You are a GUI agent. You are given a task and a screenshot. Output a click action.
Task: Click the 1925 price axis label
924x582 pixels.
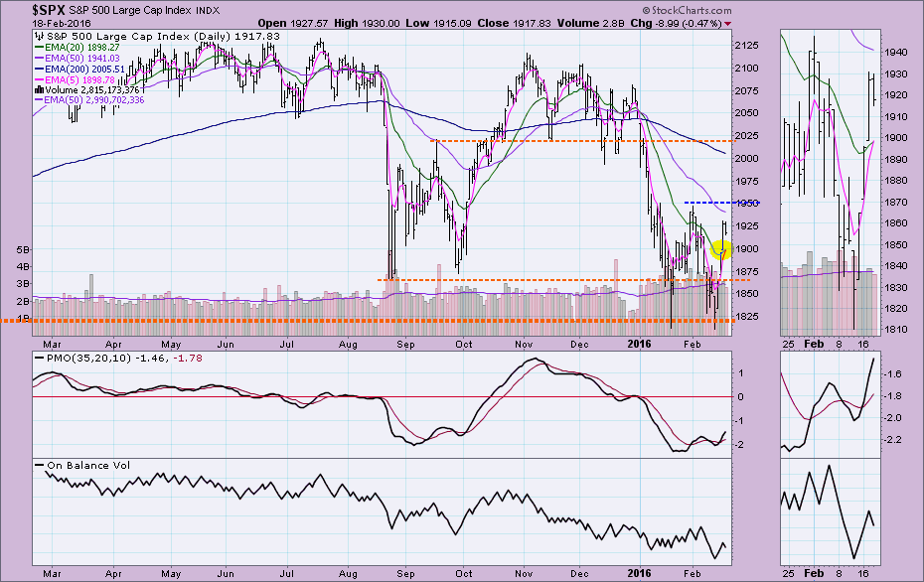point(746,226)
